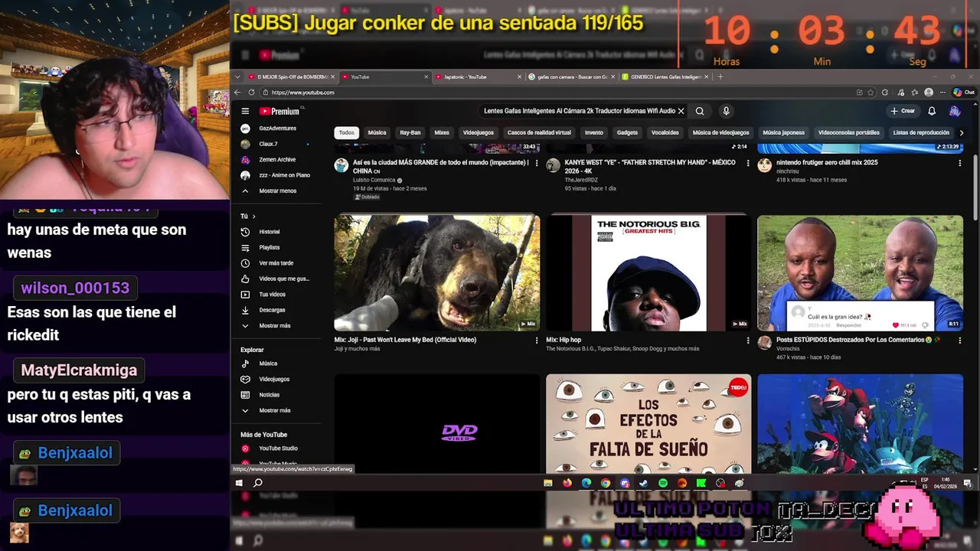The image size is (980, 551).
Task: Open options for Posts ESTÚPIDOS video
Action: (x=959, y=341)
